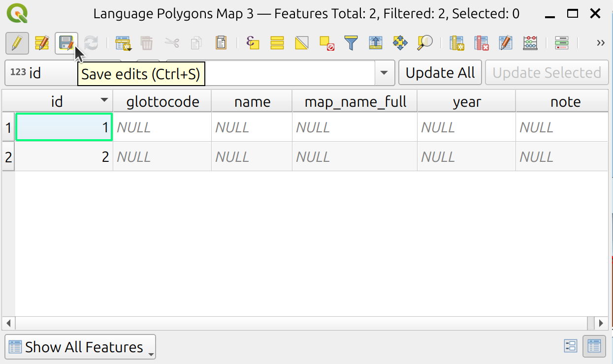Open the field calculator abacus icon

tap(530, 43)
